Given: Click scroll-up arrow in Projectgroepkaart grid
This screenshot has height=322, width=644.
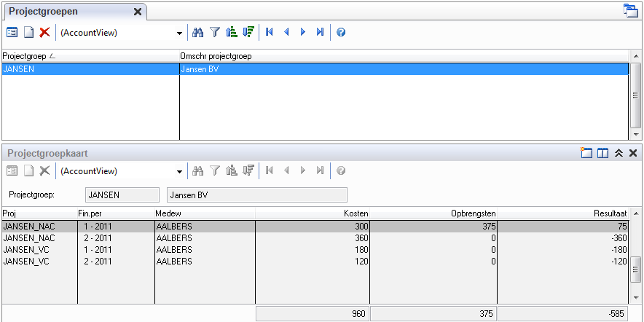Looking at the screenshot, I should click(x=635, y=213).
